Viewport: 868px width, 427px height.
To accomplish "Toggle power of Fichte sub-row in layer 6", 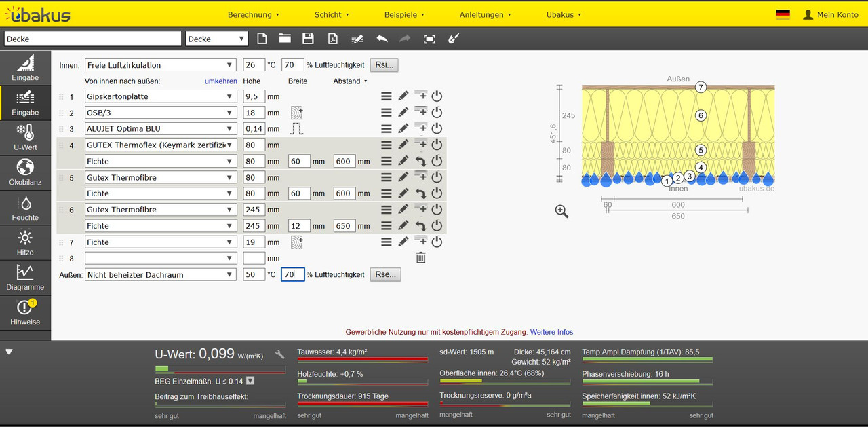I will point(437,225).
